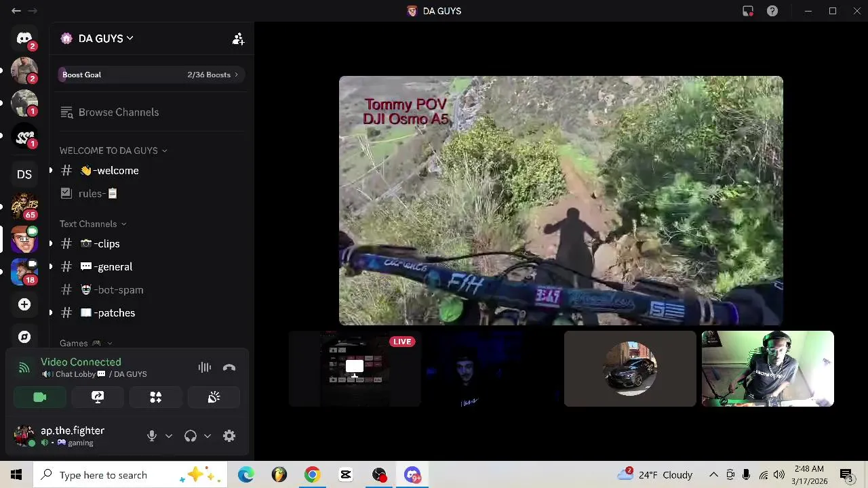Open server icon with 65 badge
This screenshot has height=488, width=868.
(x=24, y=206)
